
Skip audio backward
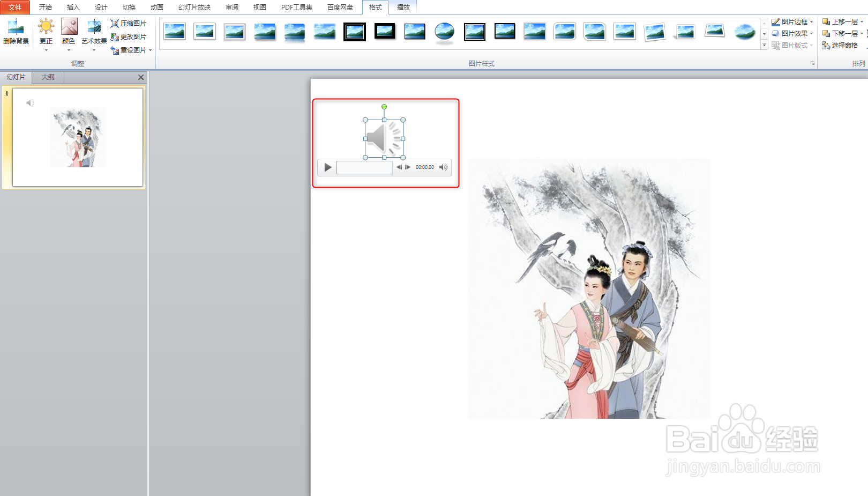tap(399, 167)
